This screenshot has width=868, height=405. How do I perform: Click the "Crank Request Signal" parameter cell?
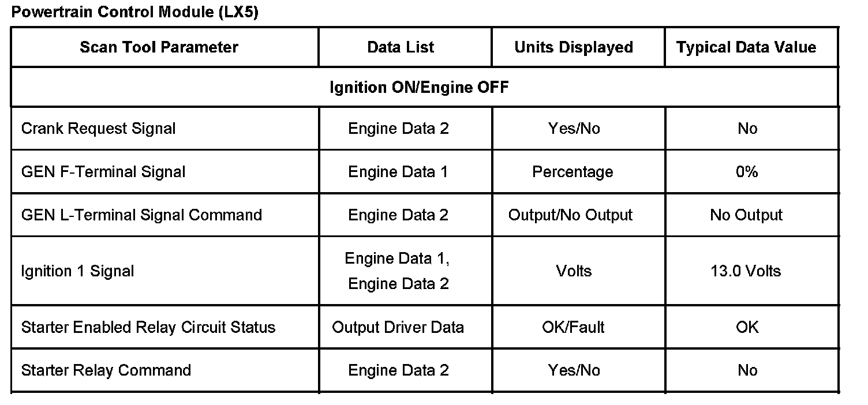[x=98, y=129]
